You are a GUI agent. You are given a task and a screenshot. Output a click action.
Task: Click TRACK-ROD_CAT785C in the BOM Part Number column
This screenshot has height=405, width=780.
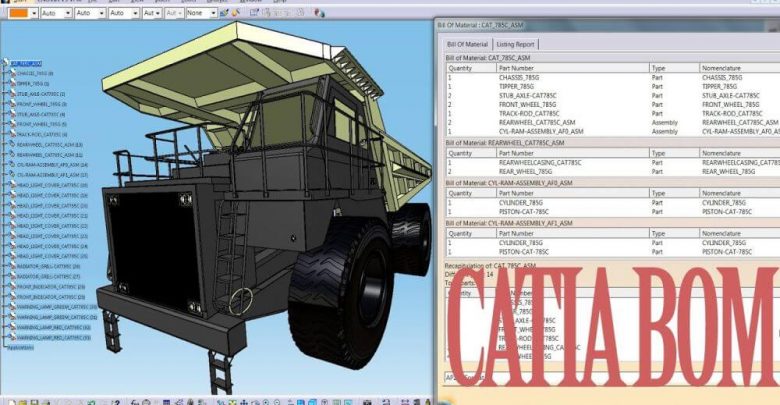pyautogui.click(x=529, y=113)
